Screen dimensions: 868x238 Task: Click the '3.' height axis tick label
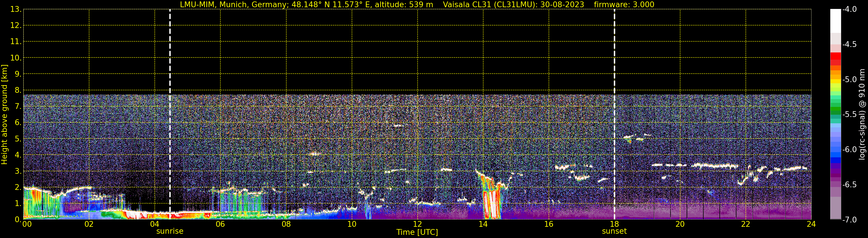point(18,171)
